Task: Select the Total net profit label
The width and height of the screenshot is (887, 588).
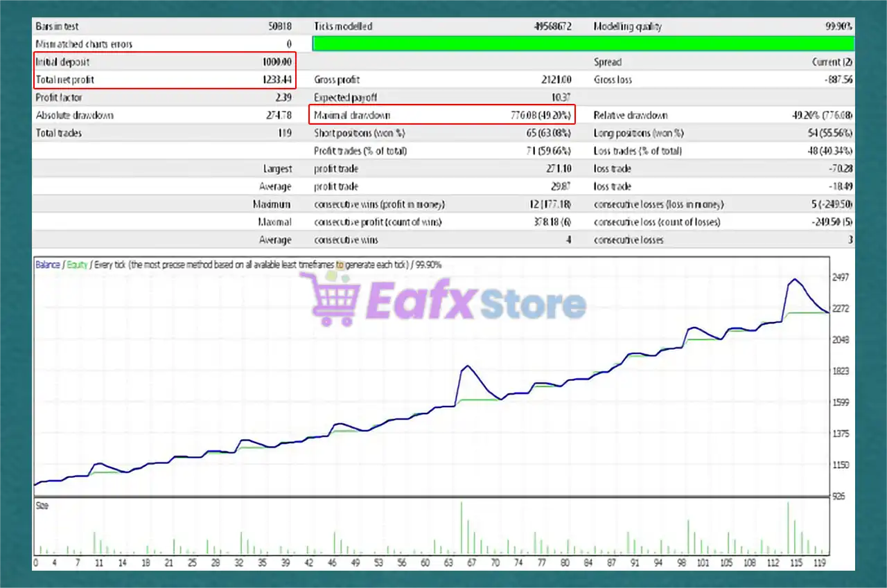Action: 65,80
